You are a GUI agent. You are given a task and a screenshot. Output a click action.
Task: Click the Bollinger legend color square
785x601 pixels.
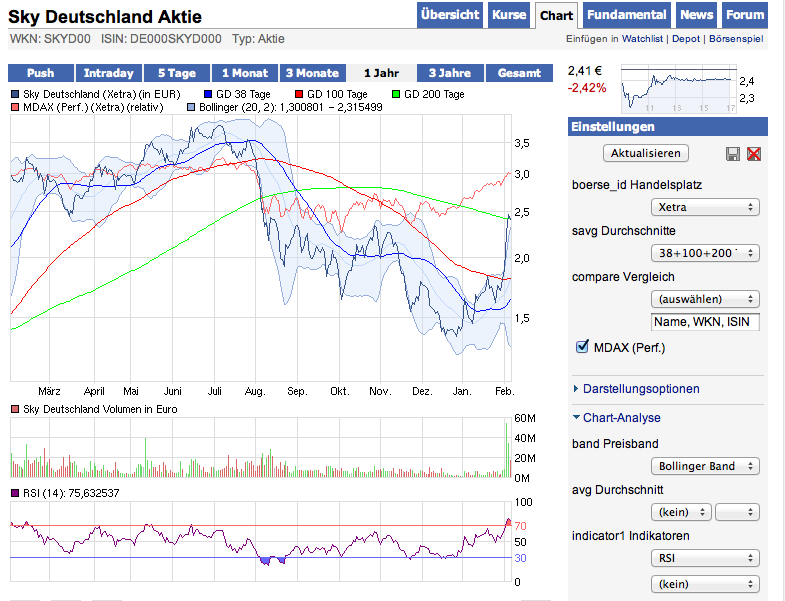click(x=191, y=107)
